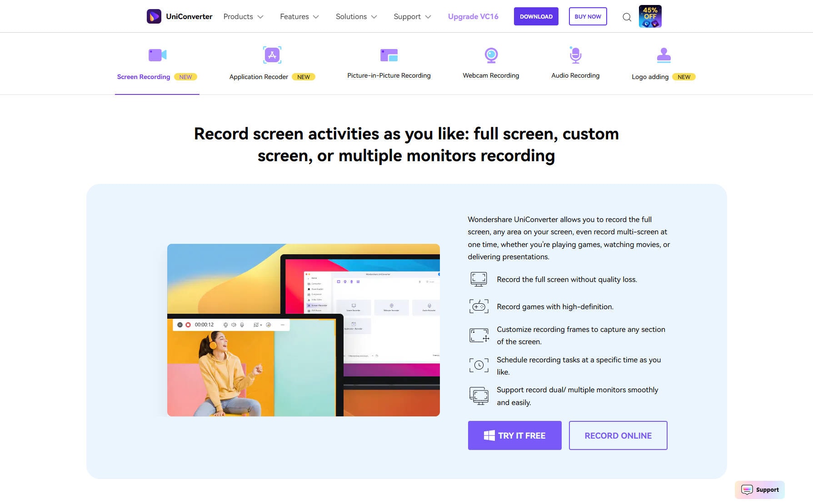
Task: Click the custom recording frame icon
Action: coord(479,336)
